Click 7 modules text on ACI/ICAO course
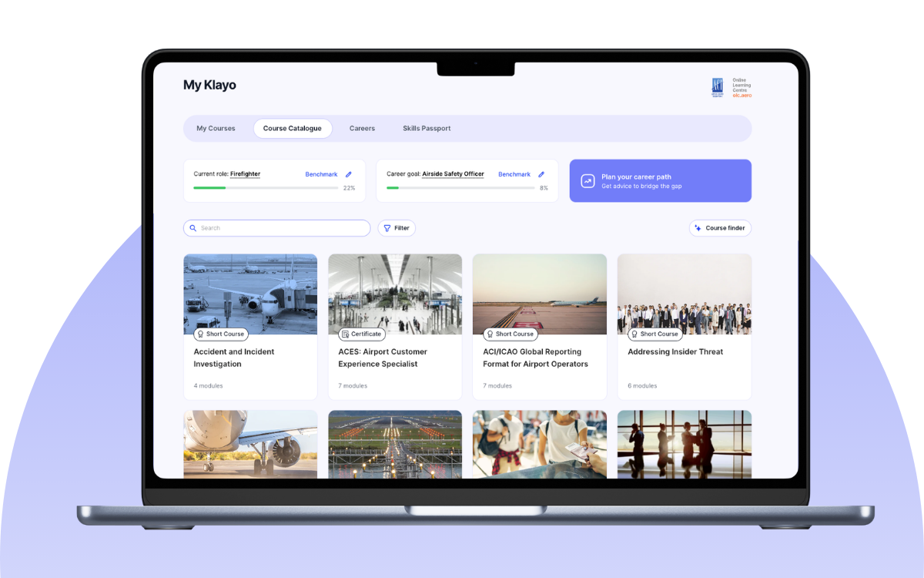This screenshot has height=578, width=924. point(497,385)
